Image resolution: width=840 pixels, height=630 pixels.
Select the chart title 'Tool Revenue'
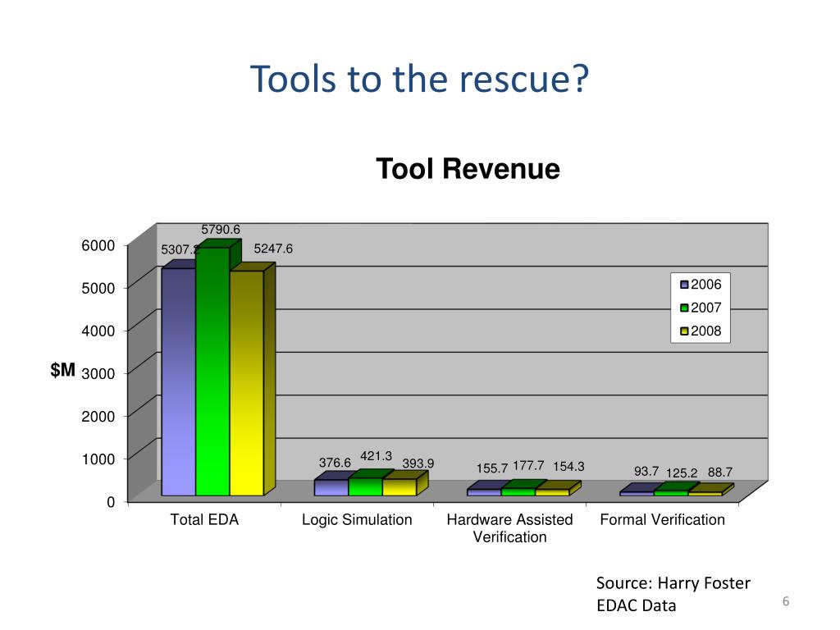point(468,169)
